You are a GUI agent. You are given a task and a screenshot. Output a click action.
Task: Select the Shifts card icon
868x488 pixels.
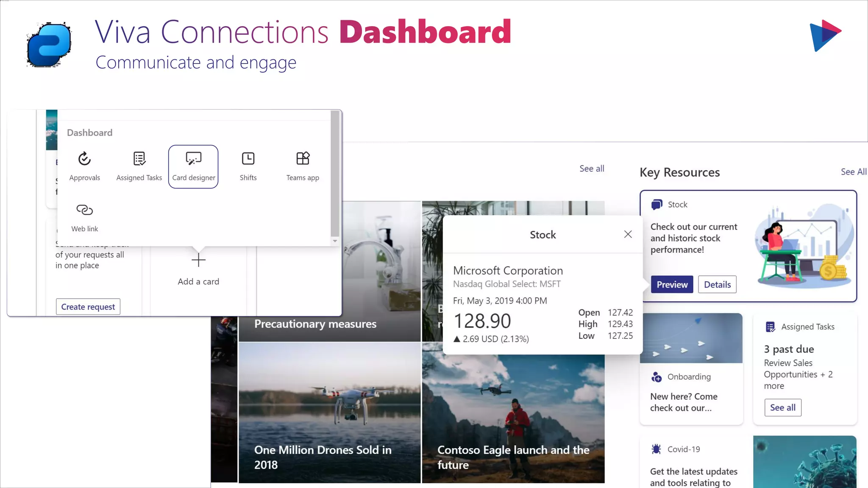click(x=248, y=159)
